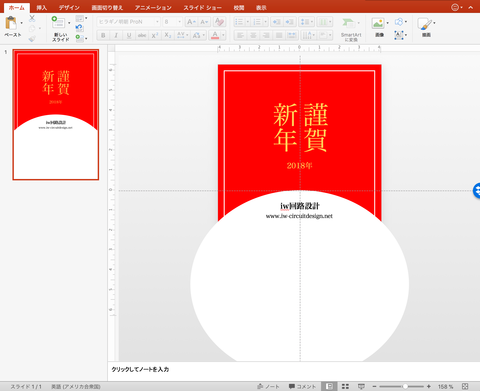Click the Convert to SmartArt icon
This screenshot has width=480, height=391.
pos(348,23)
